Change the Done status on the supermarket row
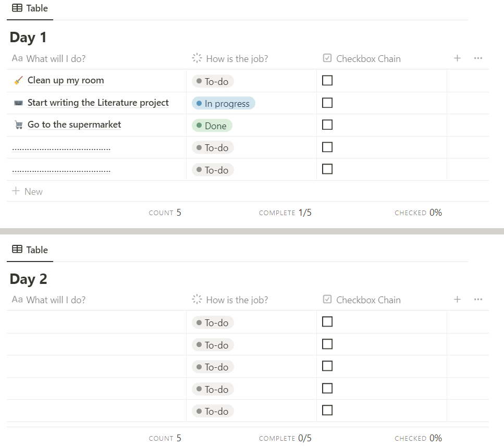The width and height of the screenshot is (504, 447). click(x=212, y=126)
